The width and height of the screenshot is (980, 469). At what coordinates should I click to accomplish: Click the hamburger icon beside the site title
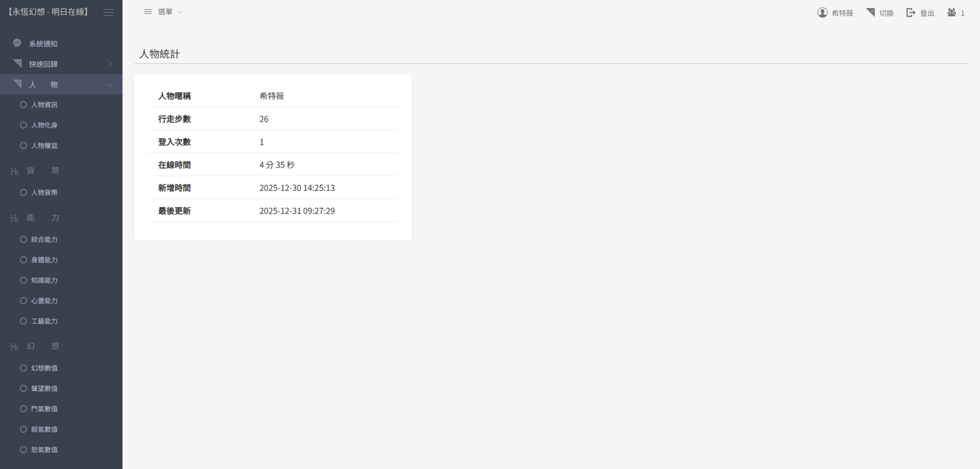(108, 12)
